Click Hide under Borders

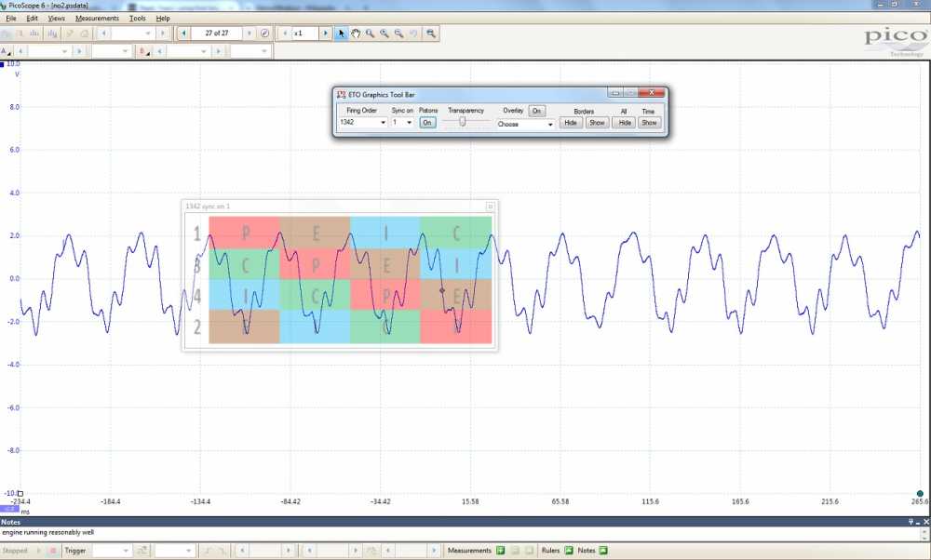(571, 123)
